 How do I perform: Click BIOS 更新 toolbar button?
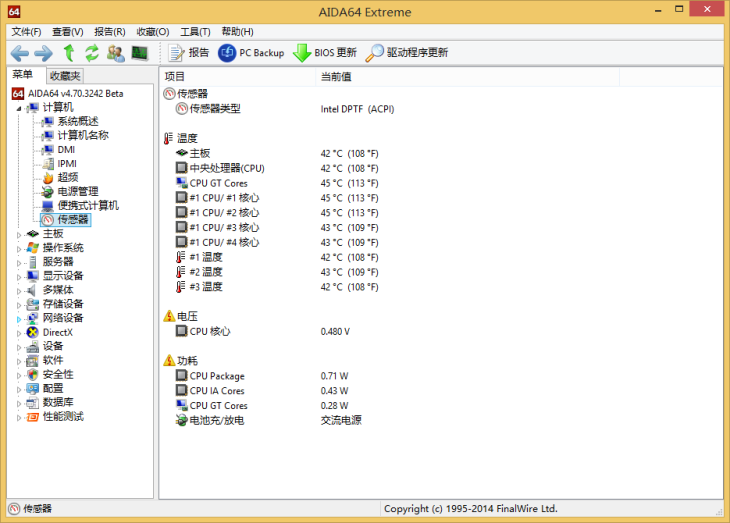click(x=325, y=53)
